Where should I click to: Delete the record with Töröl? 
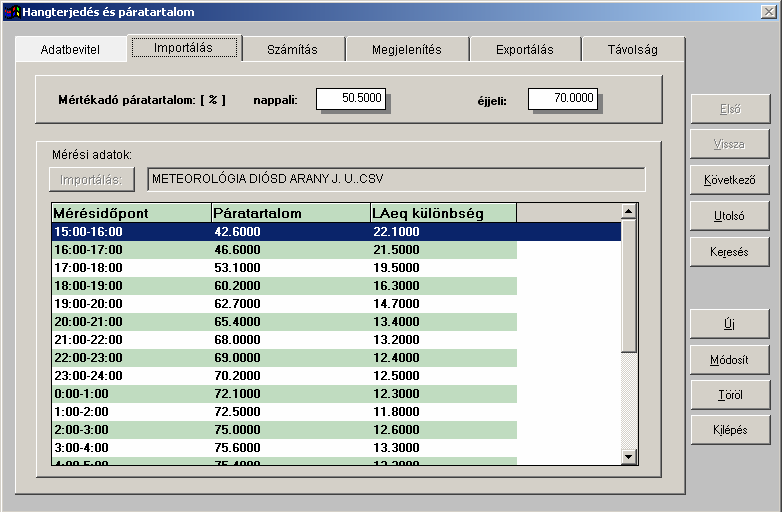[730, 395]
